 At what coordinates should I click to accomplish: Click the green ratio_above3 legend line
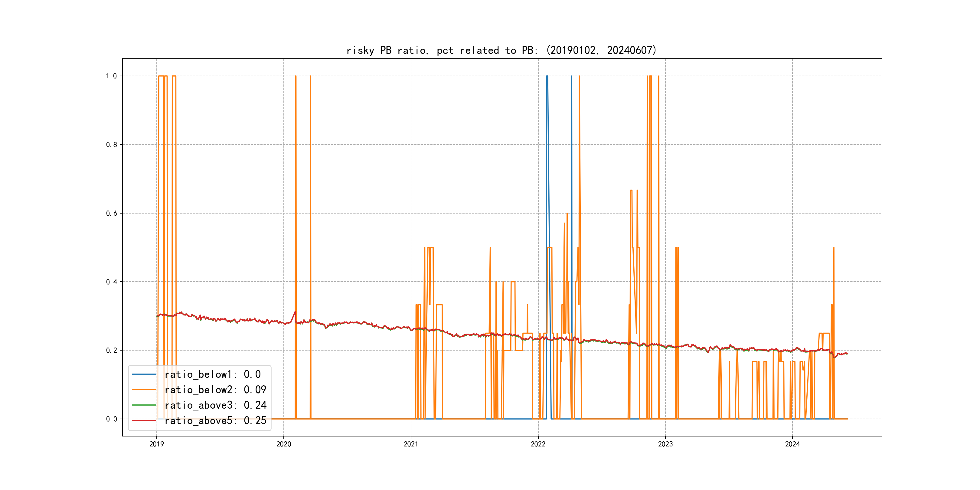click(144, 405)
